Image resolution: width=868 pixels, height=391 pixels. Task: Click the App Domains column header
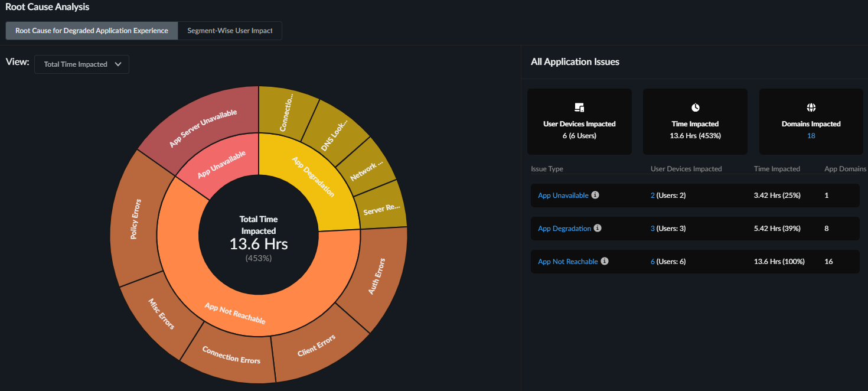coord(846,169)
